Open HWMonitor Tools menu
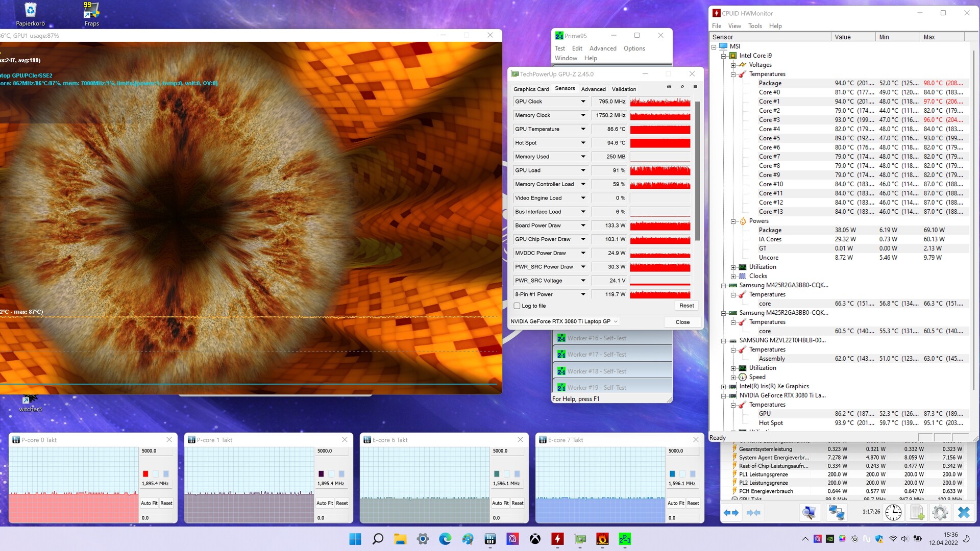This screenshot has width=980, height=551. pos(754,26)
